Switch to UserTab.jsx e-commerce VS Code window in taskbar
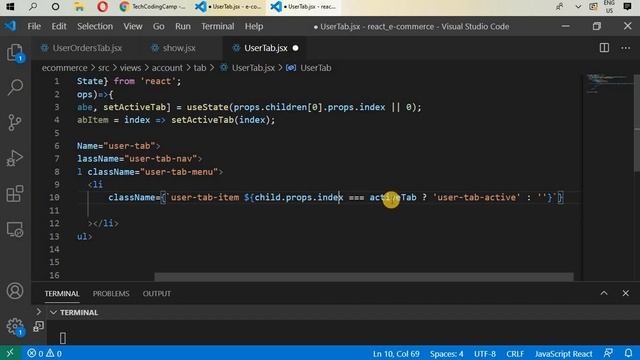 click(229, 7)
